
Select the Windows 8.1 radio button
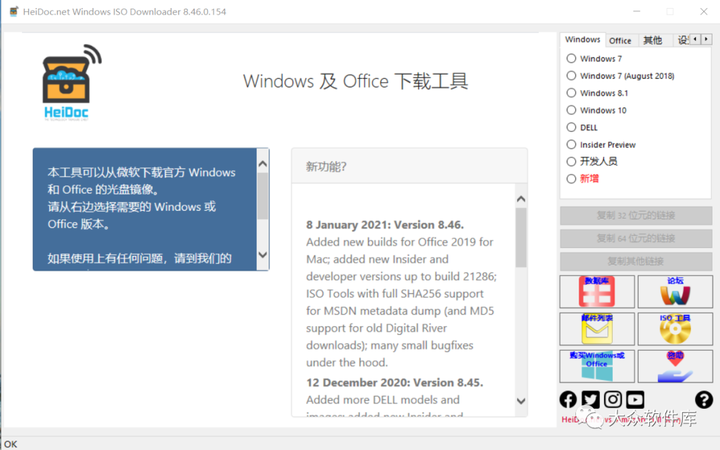[571, 93]
